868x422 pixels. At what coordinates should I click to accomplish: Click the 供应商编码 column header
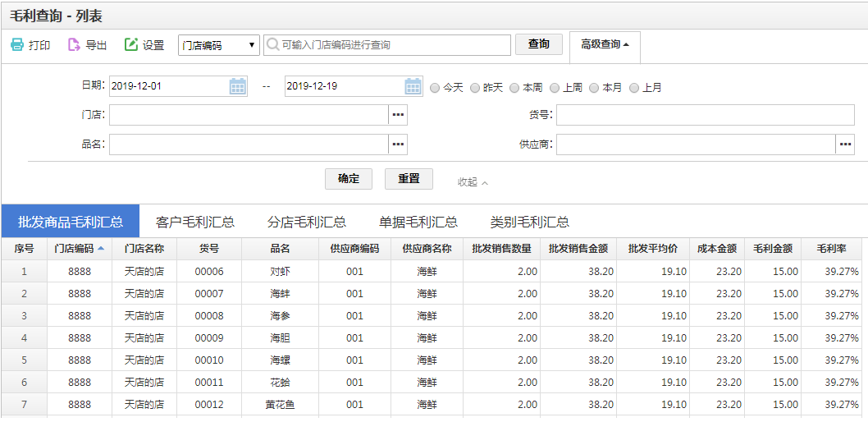point(354,250)
